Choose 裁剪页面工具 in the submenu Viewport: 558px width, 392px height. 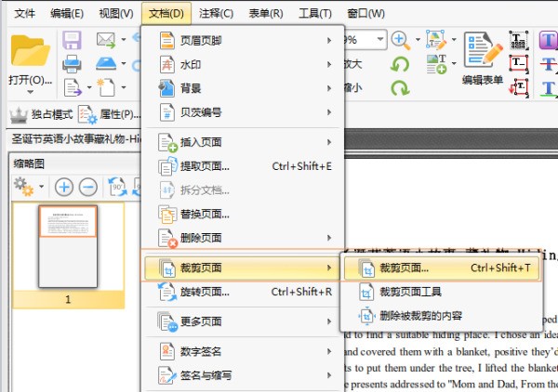coord(441,292)
